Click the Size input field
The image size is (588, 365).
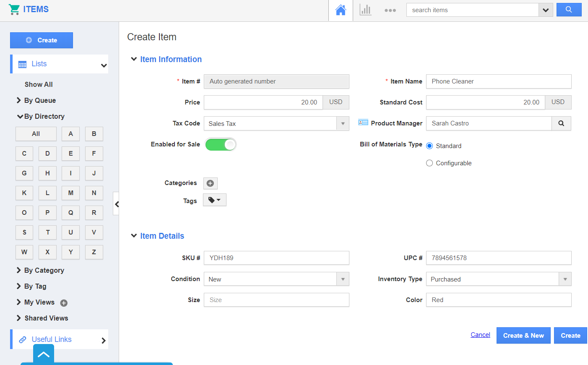(x=276, y=300)
